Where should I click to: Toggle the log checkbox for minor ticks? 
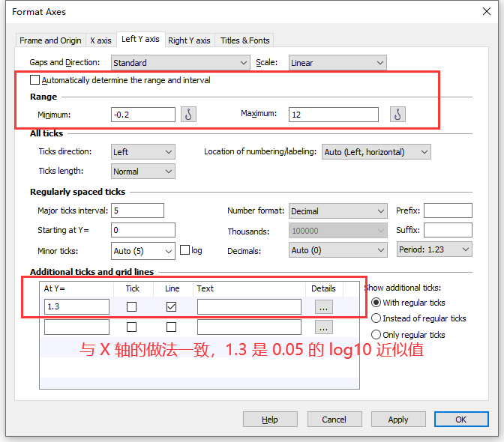click(x=185, y=250)
